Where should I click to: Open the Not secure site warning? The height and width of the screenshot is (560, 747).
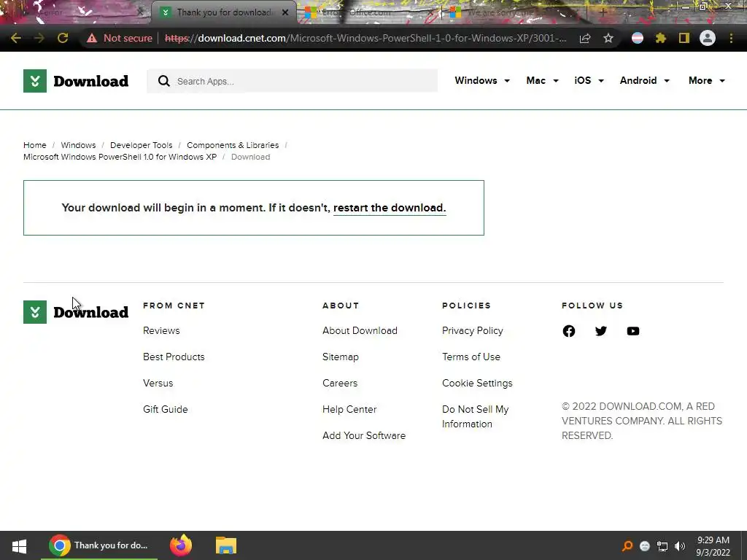(x=120, y=38)
